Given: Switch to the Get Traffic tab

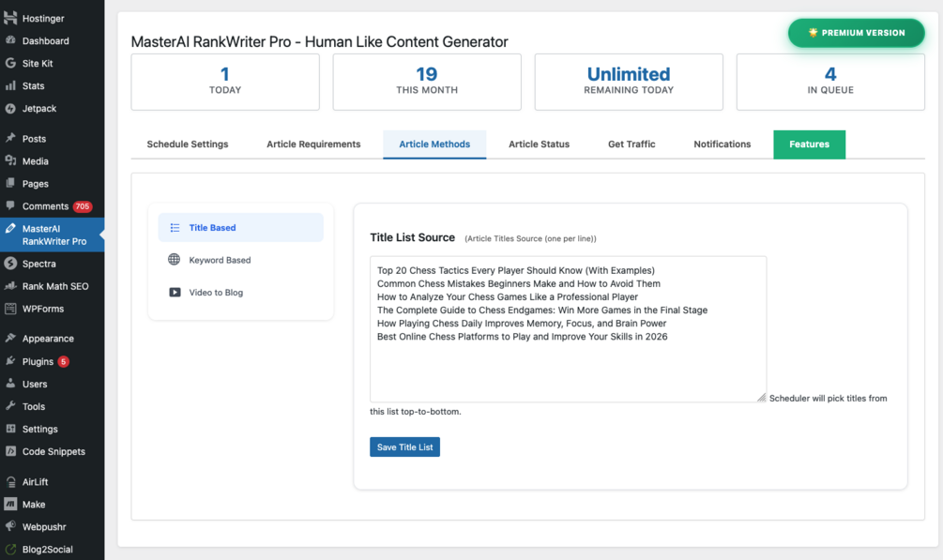Looking at the screenshot, I should click(x=631, y=144).
